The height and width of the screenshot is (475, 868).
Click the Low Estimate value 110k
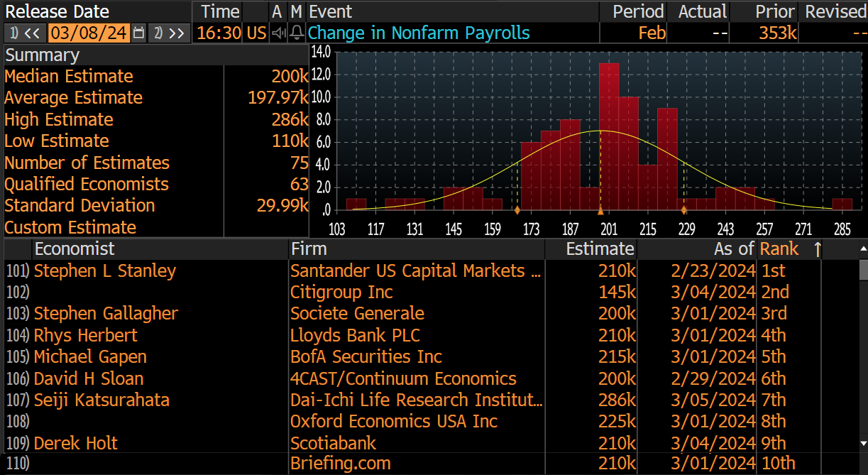[x=290, y=141]
